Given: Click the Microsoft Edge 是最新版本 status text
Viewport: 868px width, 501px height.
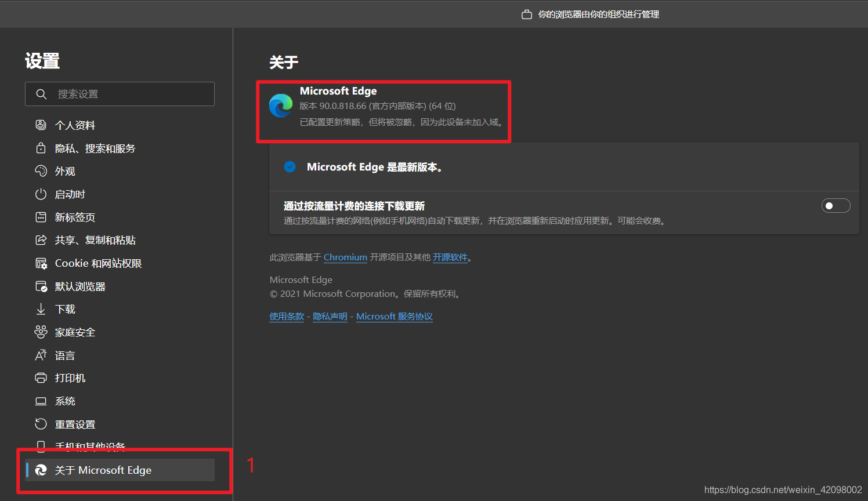Looking at the screenshot, I should click(x=375, y=167).
